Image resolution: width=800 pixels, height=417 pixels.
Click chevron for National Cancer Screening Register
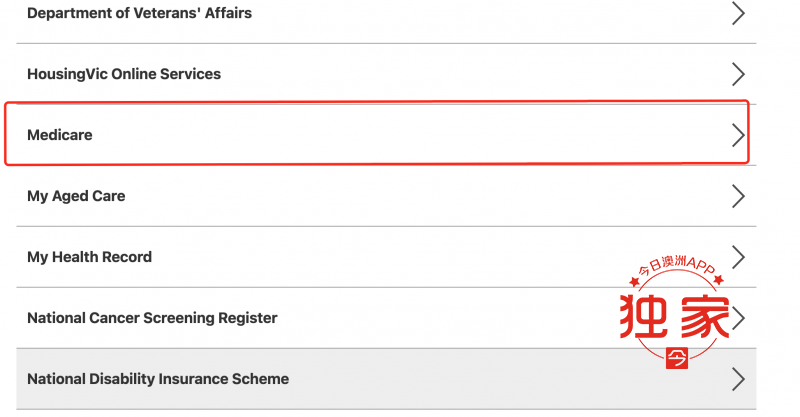pos(738,318)
